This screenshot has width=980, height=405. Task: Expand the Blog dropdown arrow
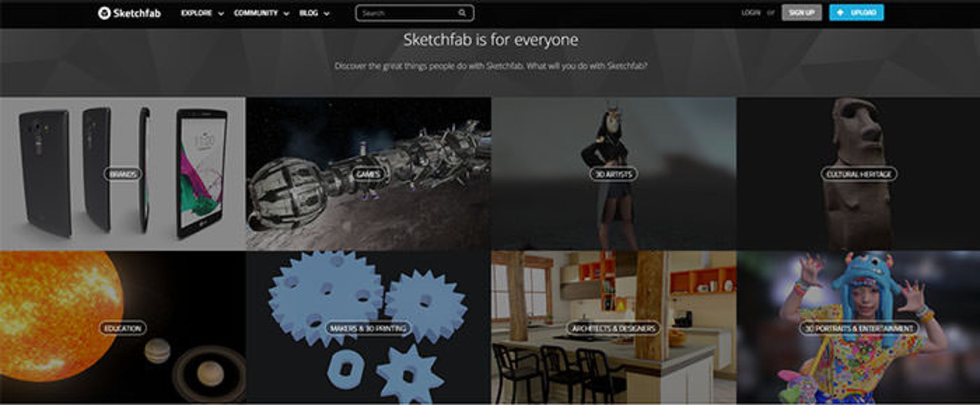click(x=327, y=14)
